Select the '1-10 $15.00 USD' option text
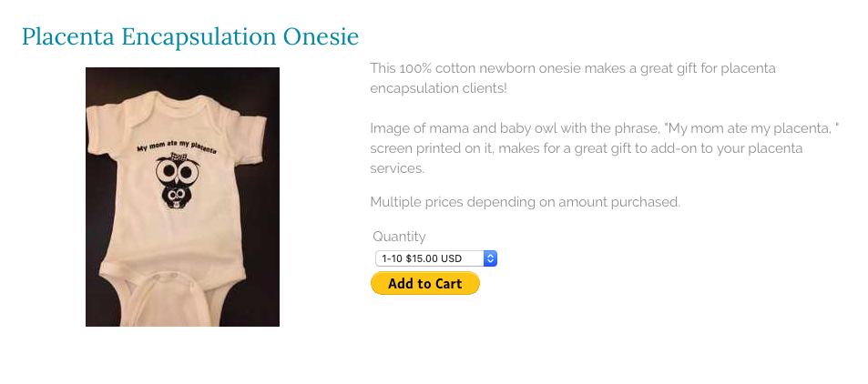 click(422, 258)
